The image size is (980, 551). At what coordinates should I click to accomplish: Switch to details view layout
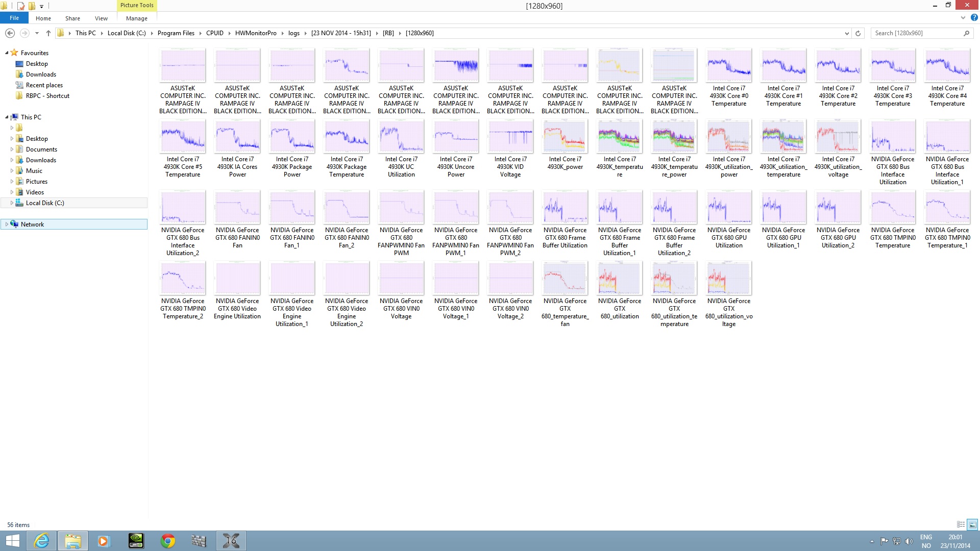pyautogui.click(x=961, y=524)
